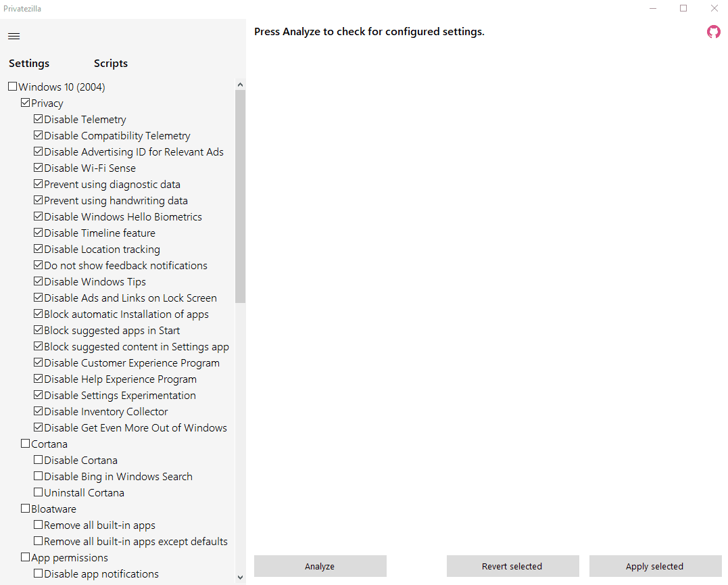Minimize the Privatezilla window

pyautogui.click(x=653, y=8)
